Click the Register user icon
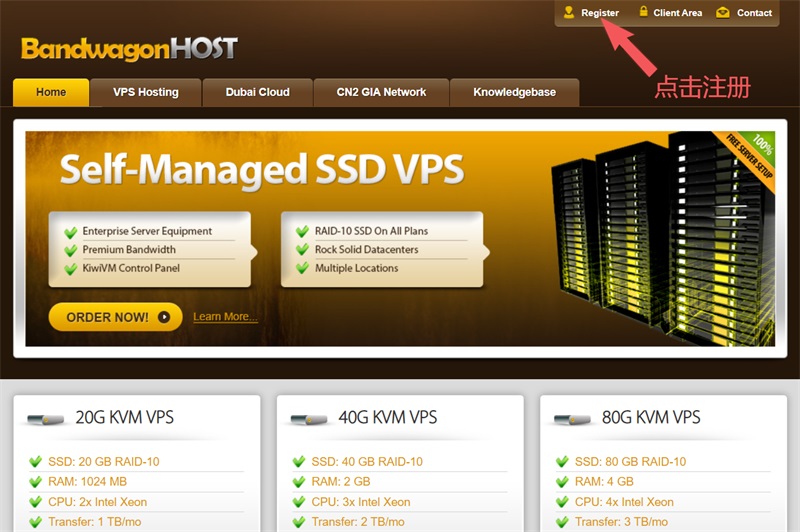This screenshot has height=532, width=800. [568, 12]
